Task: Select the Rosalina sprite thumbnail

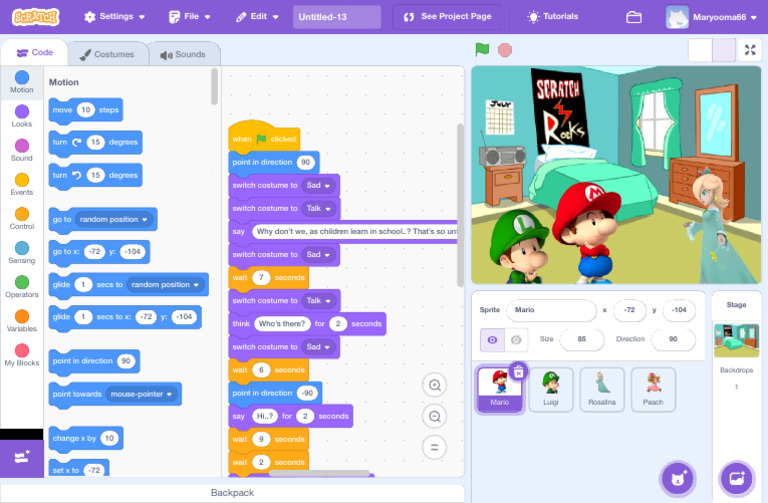Action: 602,390
